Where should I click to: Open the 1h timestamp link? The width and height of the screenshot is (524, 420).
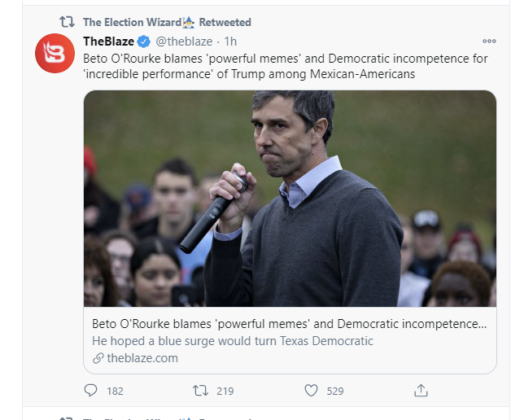point(230,42)
